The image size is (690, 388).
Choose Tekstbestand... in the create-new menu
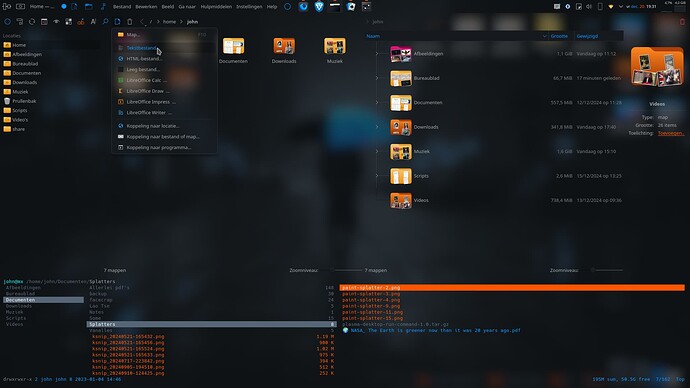point(164,48)
